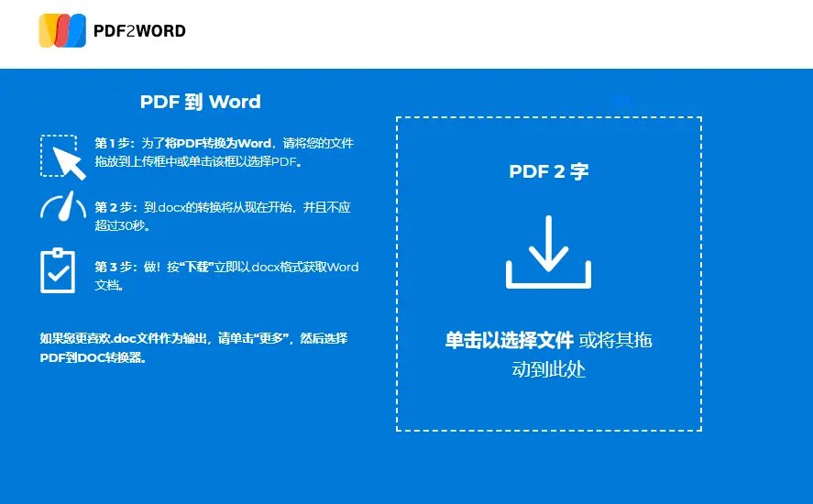Image resolution: width=813 pixels, height=504 pixels.
Task: Click the "第 1 步" instruction text
Action: tap(224, 152)
